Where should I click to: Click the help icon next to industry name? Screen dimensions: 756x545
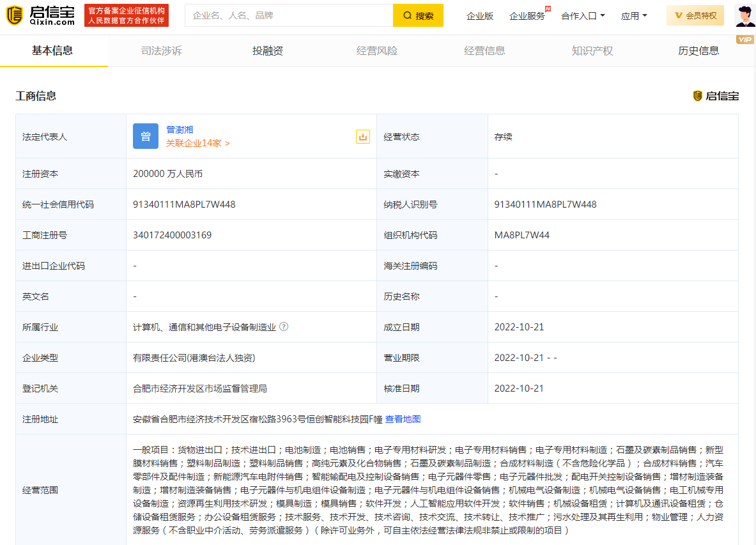[x=284, y=326]
